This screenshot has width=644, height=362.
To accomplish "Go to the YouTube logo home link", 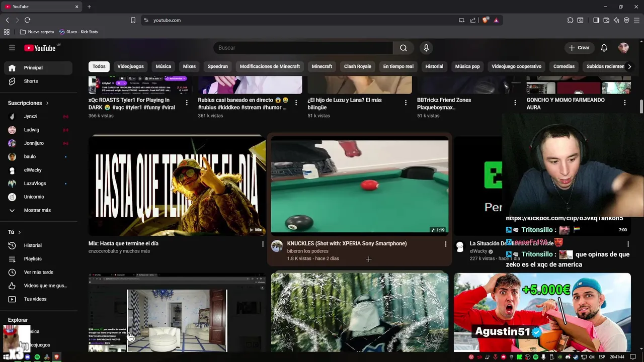I will coord(40,48).
